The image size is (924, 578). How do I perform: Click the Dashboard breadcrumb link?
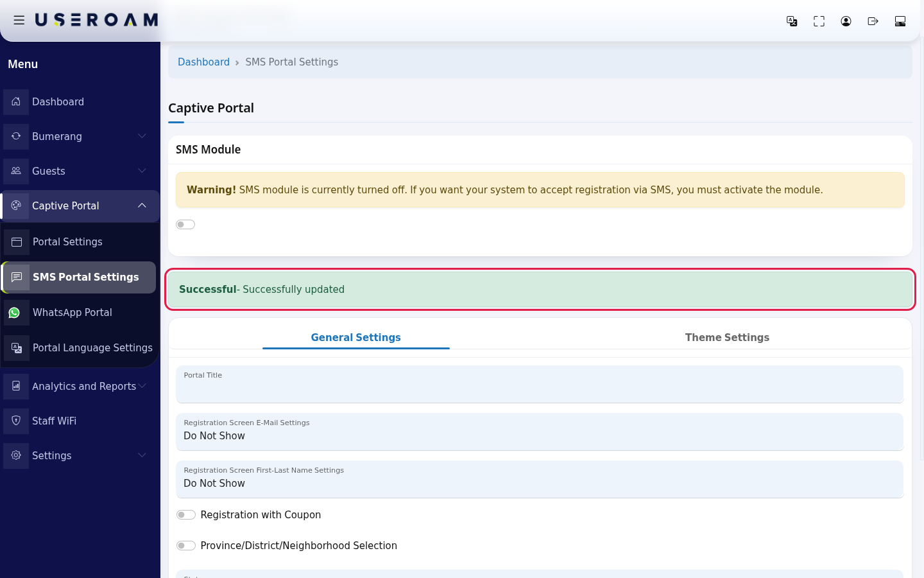coord(203,62)
